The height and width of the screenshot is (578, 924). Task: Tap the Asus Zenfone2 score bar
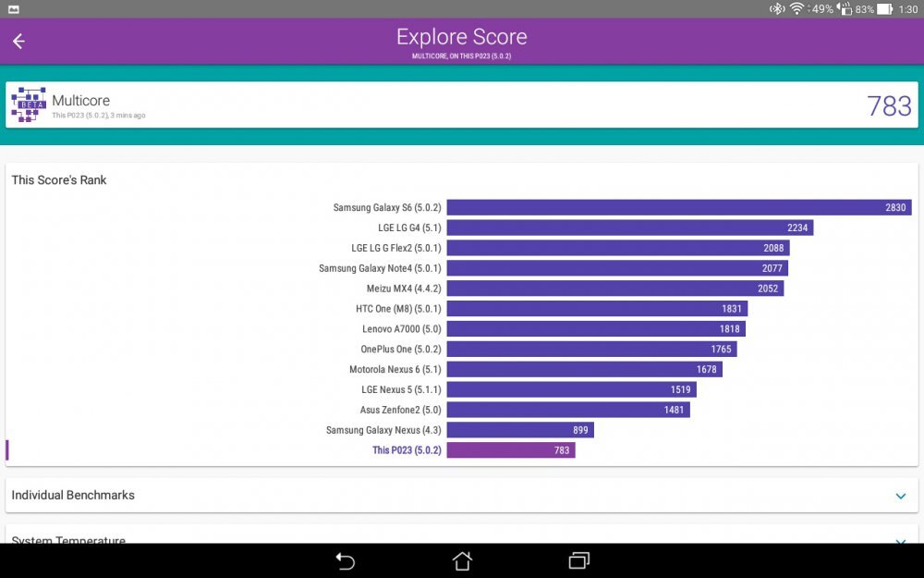[x=568, y=410]
